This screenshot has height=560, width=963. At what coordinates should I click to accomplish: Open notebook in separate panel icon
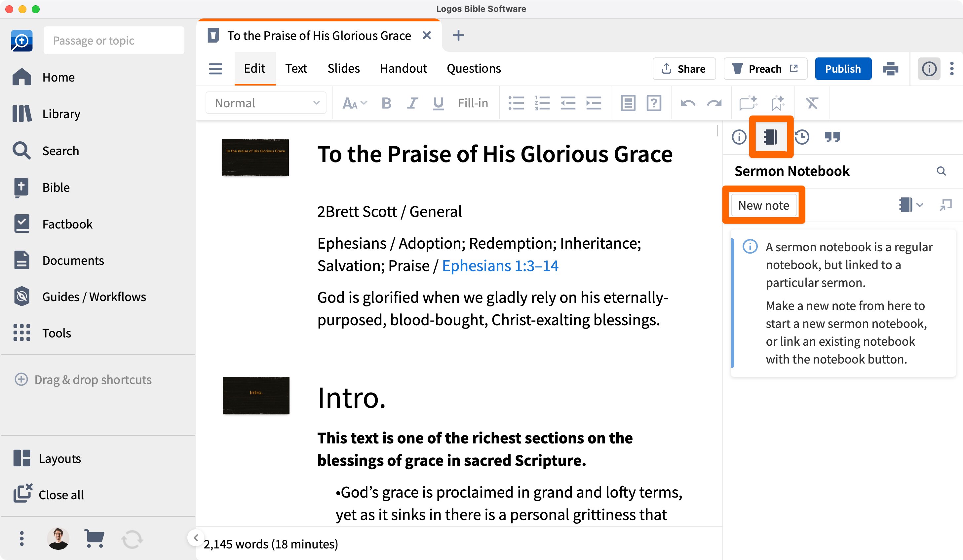click(945, 205)
